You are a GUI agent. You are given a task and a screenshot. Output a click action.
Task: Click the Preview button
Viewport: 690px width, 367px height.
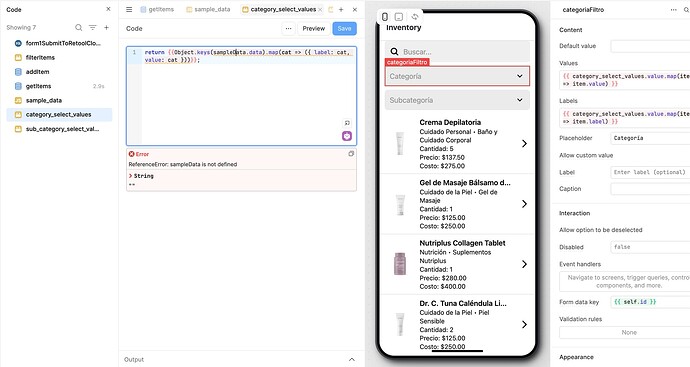coord(314,28)
